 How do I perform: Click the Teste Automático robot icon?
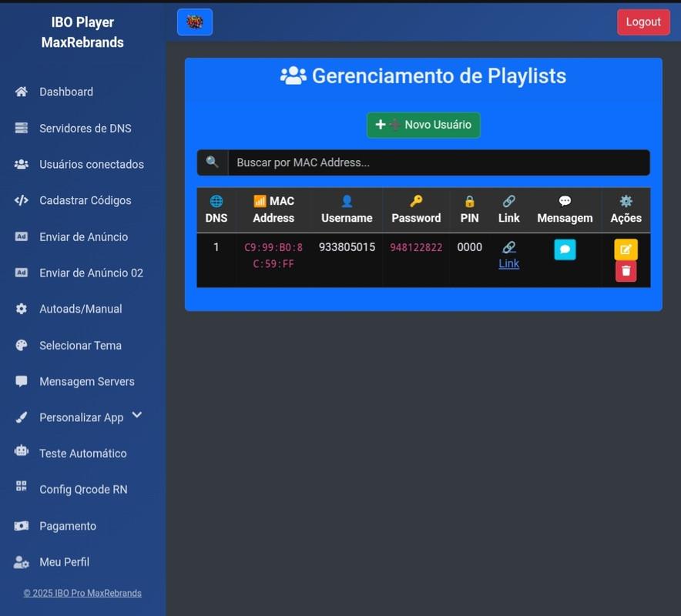coord(22,451)
